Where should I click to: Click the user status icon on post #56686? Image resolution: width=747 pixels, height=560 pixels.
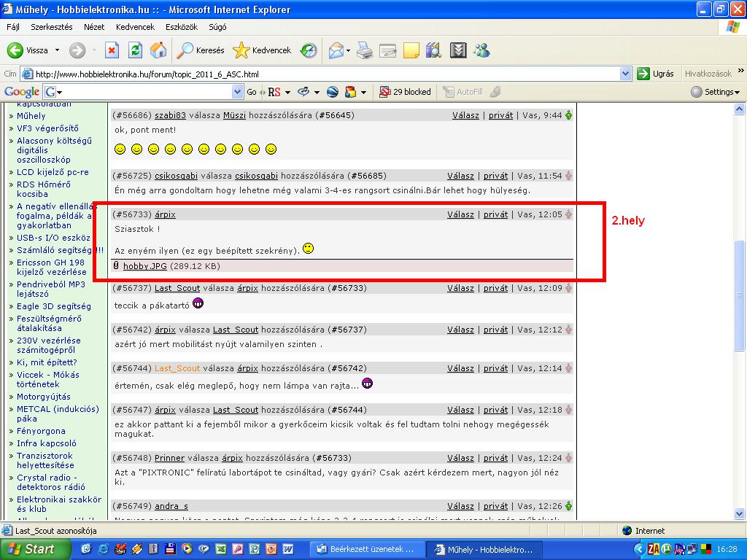(x=568, y=115)
